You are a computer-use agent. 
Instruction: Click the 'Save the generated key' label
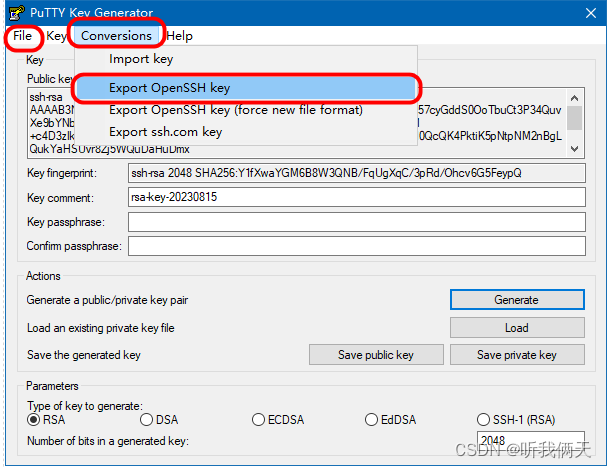point(84,355)
